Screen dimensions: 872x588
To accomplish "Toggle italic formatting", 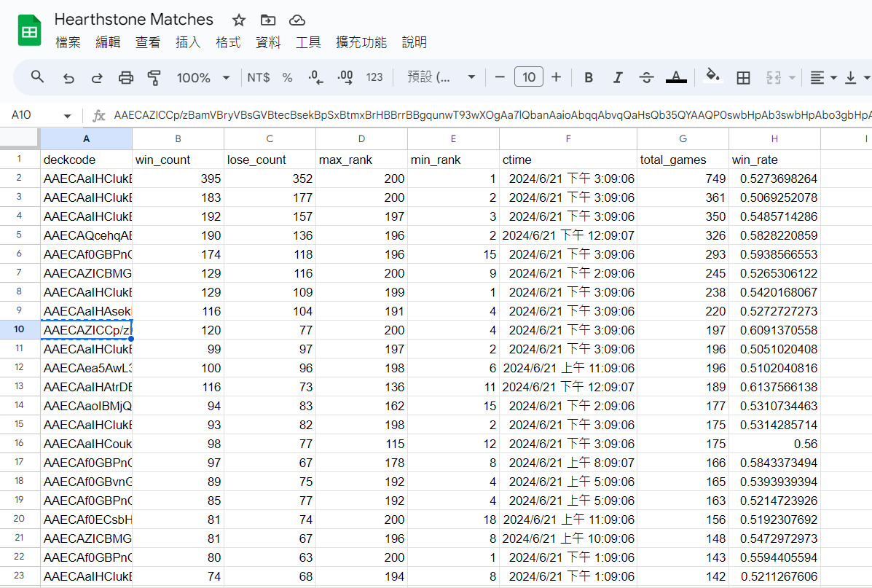I will tap(618, 77).
